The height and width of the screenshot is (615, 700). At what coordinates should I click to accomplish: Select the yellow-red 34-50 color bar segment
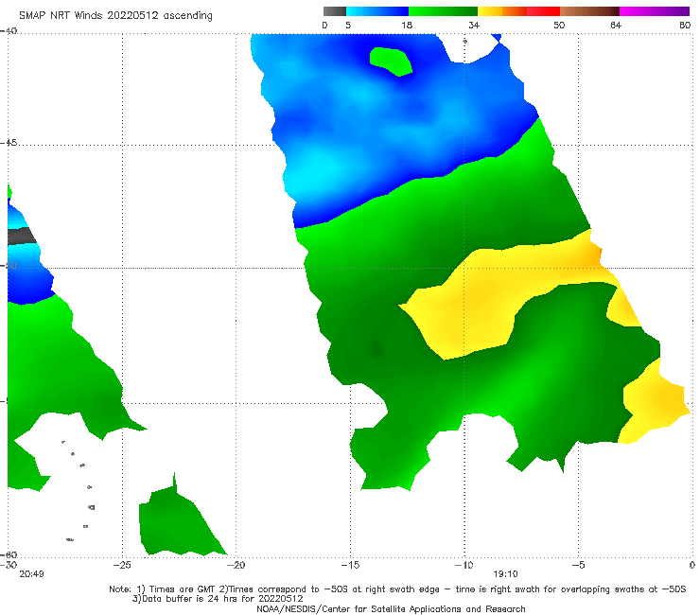[x=518, y=11]
